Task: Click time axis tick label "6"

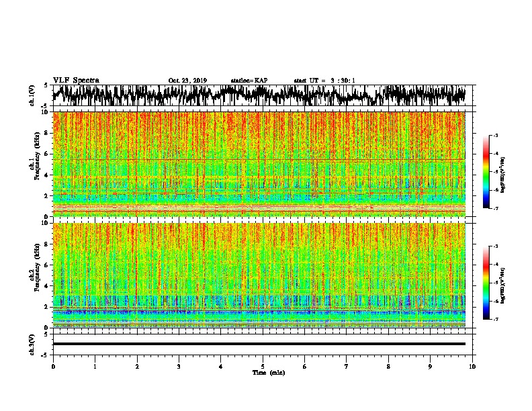Action: [x=305, y=367]
